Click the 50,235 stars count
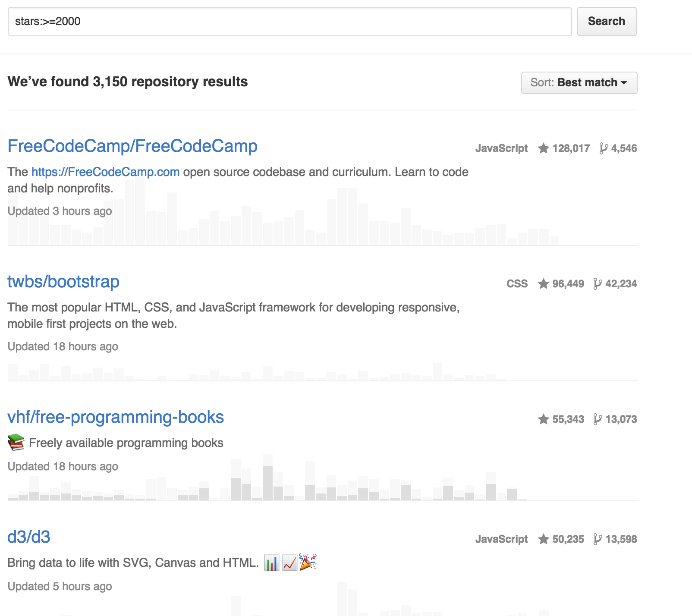This screenshot has height=616, width=692. click(568, 539)
